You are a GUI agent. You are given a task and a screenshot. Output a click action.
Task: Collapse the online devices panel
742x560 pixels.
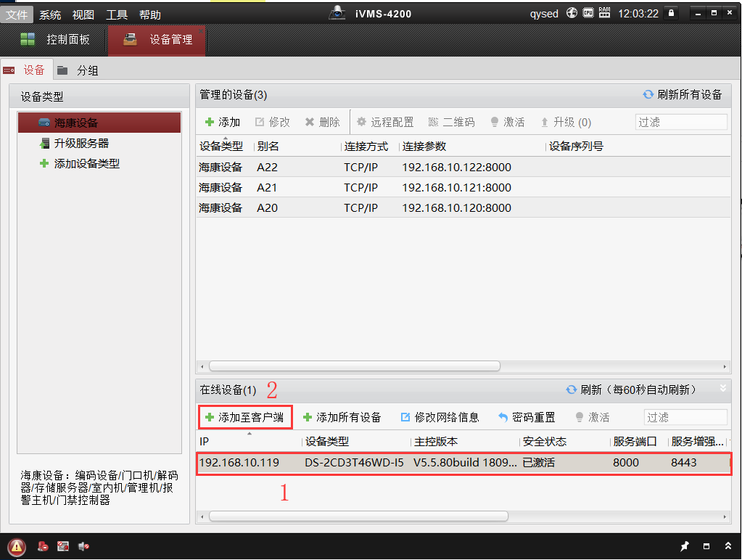pos(722,390)
